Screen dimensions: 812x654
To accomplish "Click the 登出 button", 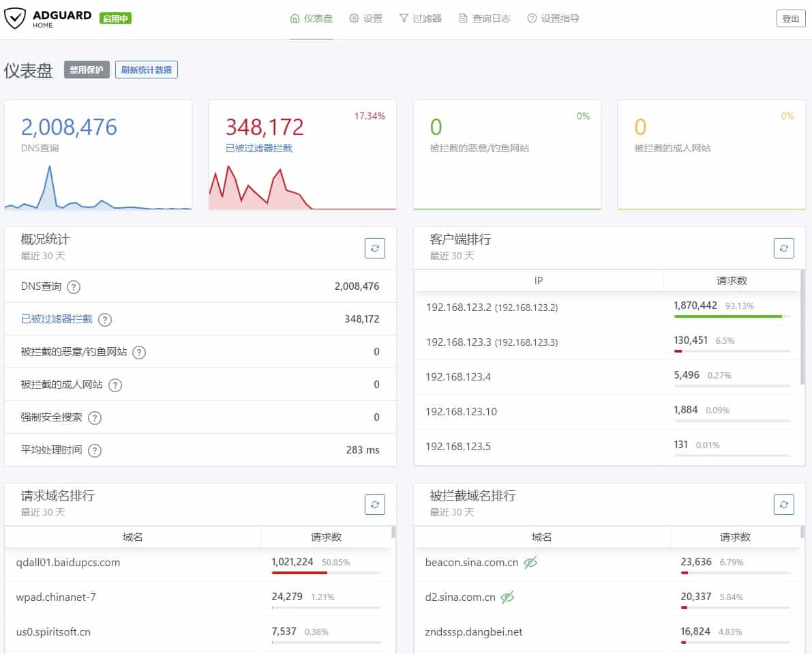I will tap(790, 18).
